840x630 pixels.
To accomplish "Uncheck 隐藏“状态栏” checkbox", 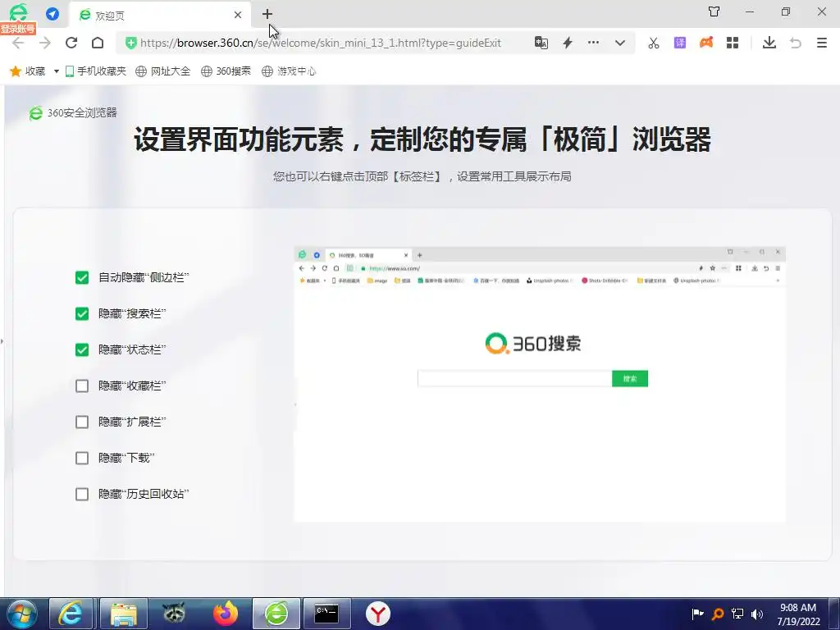I will (82, 349).
